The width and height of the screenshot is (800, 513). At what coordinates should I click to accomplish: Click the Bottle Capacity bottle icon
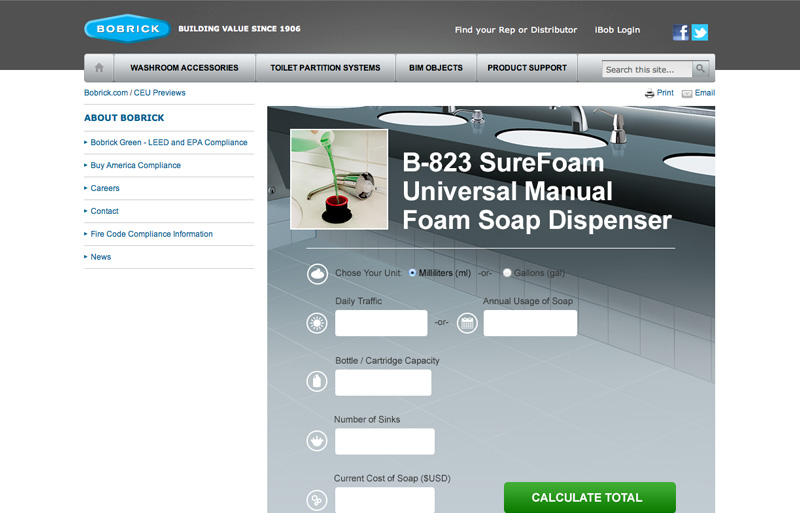click(317, 381)
